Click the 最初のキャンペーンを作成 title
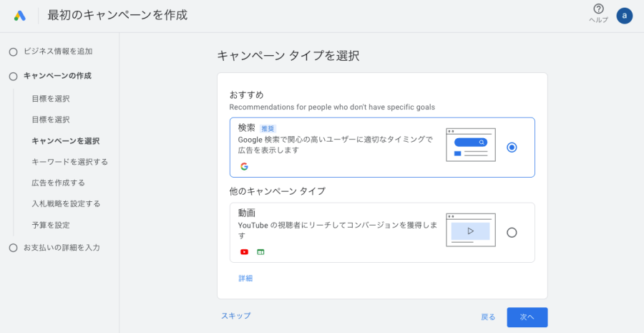Viewport: 644px width, 333px height. [x=117, y=15]
